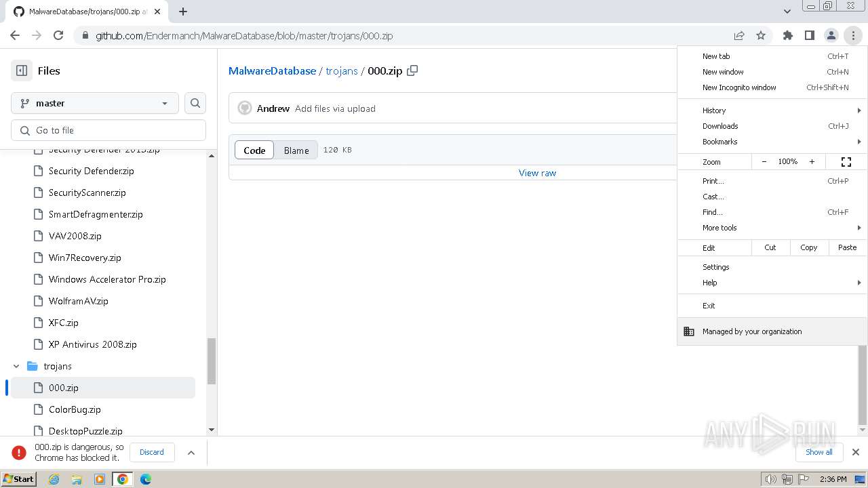Click the Paste button in Edit row
868x488 pixels.
[x=848, y=247]
